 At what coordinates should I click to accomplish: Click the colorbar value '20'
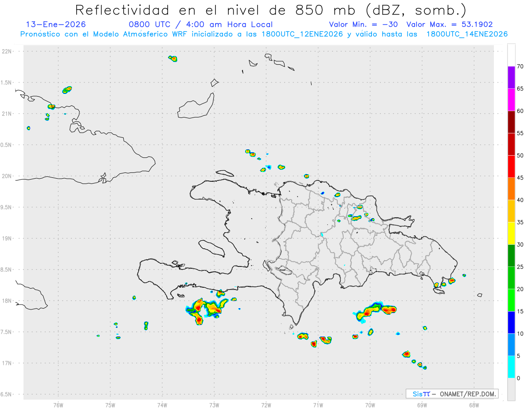[520, 289]
